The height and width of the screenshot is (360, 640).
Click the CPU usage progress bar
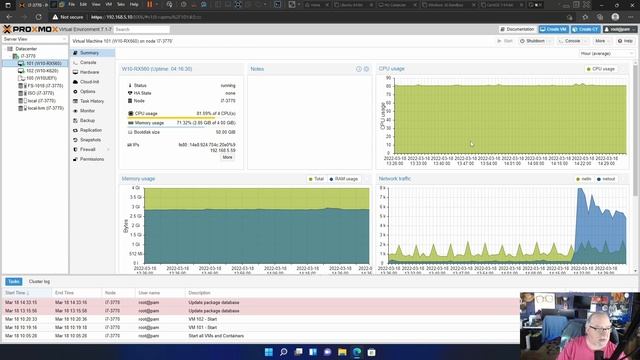click(181, 118)
